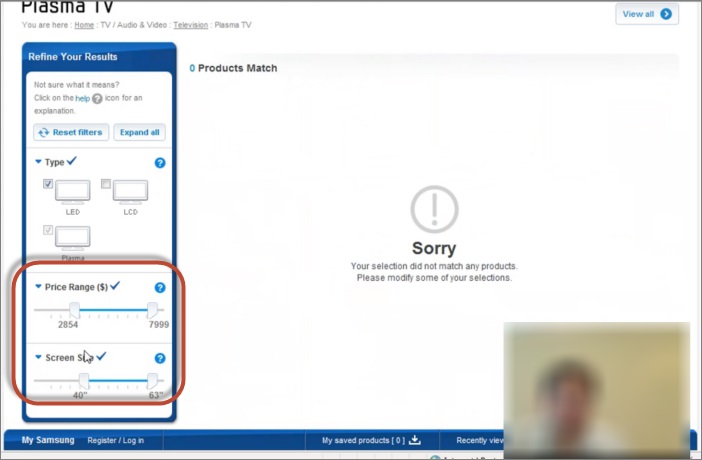Click the Type filter heading
The image size is (702, 460).
(55, 162)
